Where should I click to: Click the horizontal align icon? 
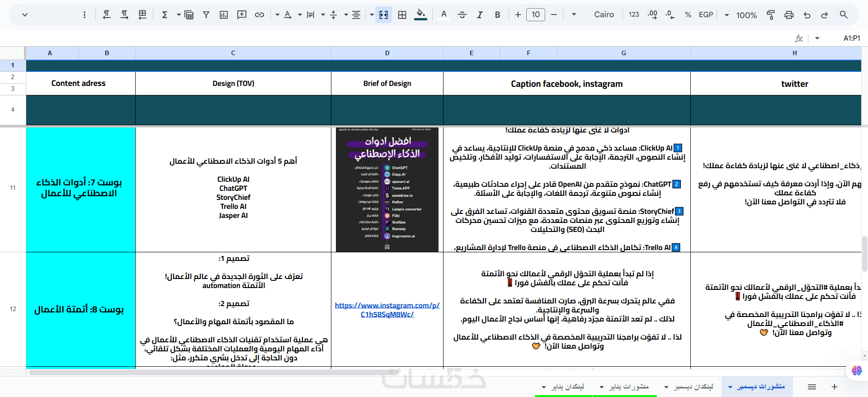pyautogui.click(x=356, y=15)
